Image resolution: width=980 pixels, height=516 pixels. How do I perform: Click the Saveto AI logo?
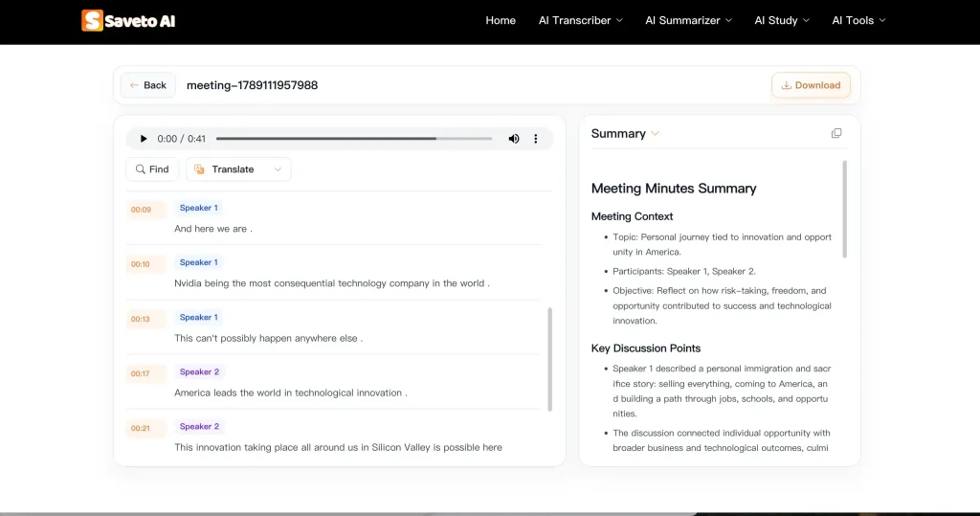tap(128, 21)
